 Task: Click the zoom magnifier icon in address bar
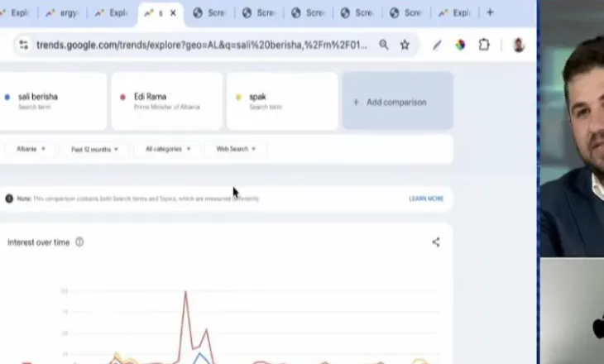point(384,45)
